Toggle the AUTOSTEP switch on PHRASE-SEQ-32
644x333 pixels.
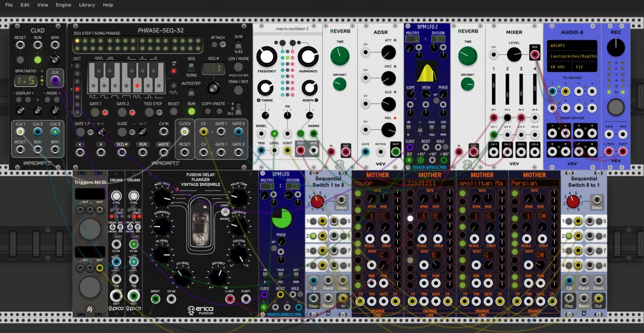pos(191,91)
